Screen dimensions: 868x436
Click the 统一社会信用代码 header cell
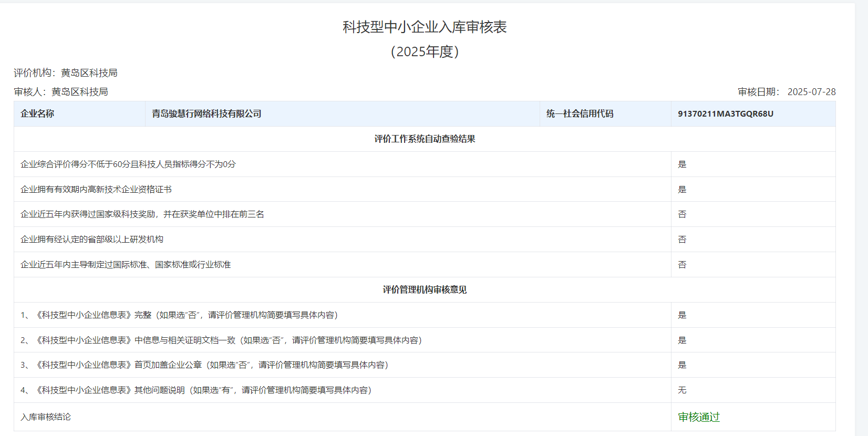pos(580,114)
